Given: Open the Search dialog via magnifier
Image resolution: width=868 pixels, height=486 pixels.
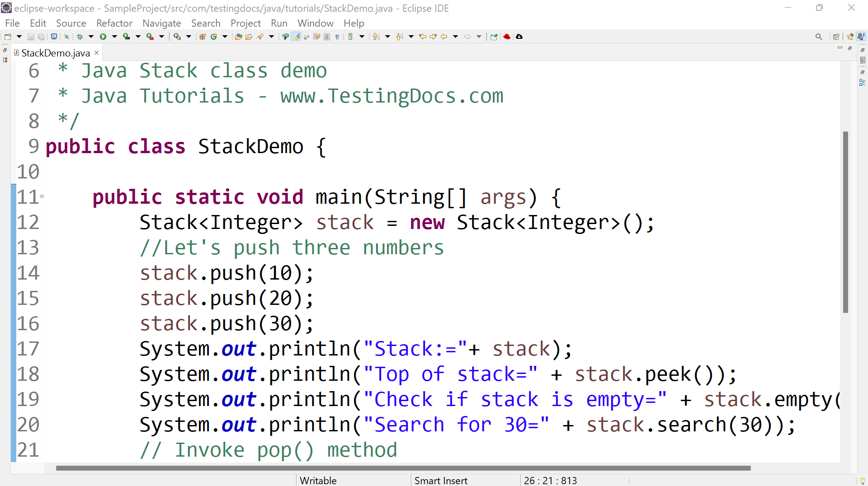Looking at the screenshot, I should 819,37.
